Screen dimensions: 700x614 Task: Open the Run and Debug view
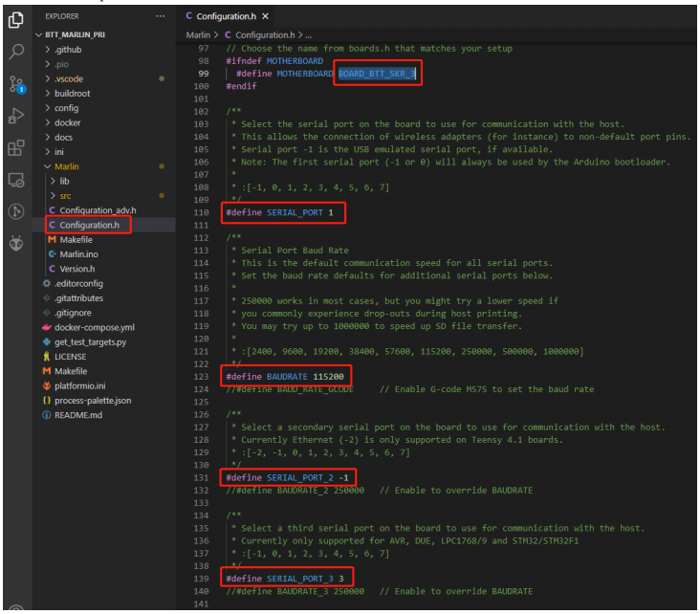coord(16,117)
